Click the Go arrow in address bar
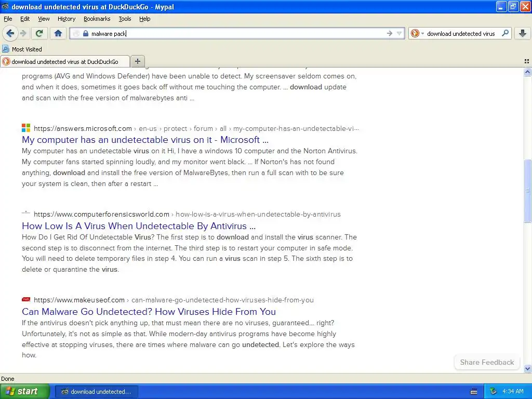The image size is (532, 399). [390, 33]
